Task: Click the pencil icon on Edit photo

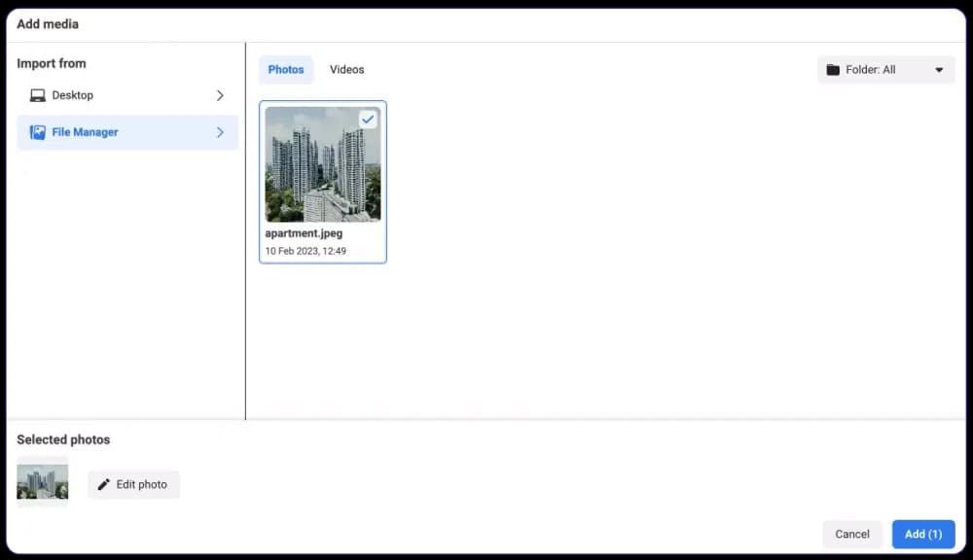Action: click(104, 484)
